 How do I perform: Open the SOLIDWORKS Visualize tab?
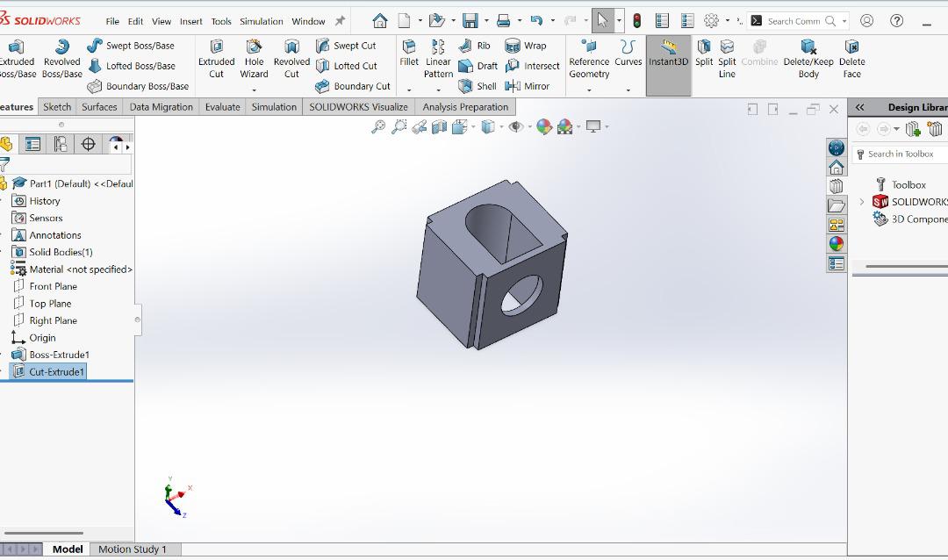point(358,107)
